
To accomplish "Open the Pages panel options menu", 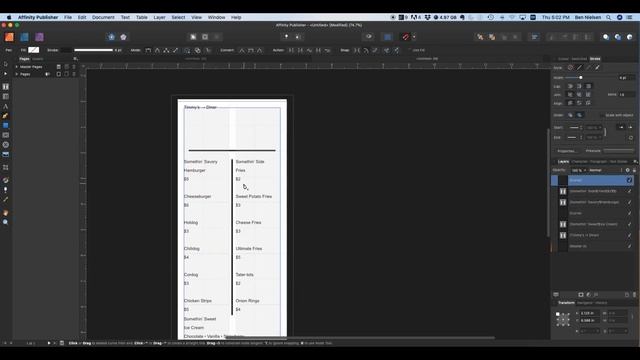I will tap(75, 59).
